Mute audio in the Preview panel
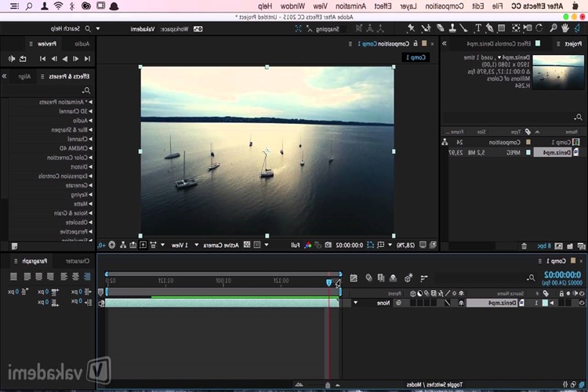Viewport: 588px width, 392px height. click(12, 59)
